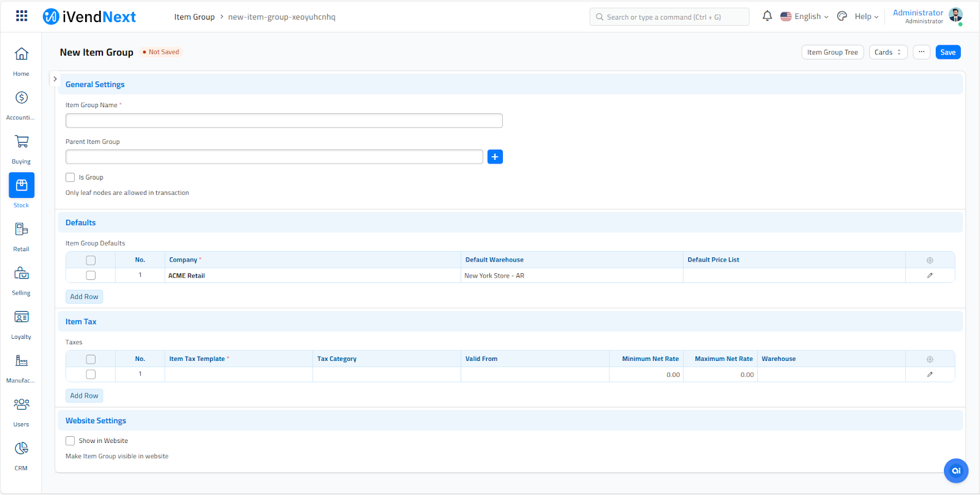Tick the Show in Website checkbox
Screen dimensions: 980x495
coord(70,441)
